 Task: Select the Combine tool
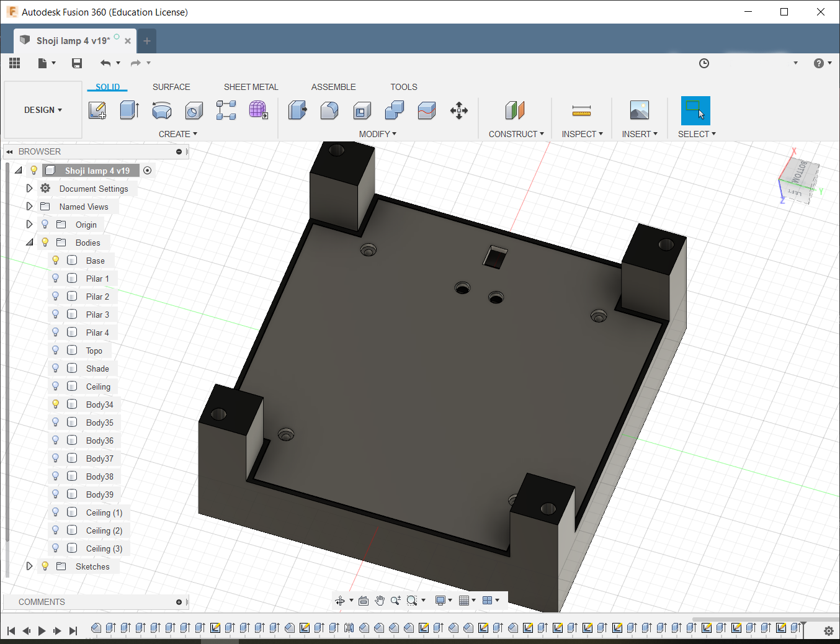(394, 110)
